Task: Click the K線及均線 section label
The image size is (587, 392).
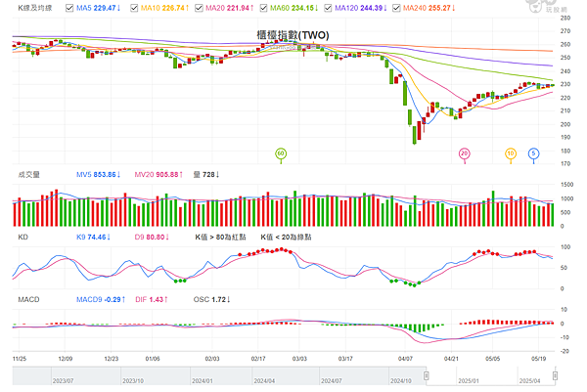Action: coord(35,8)
